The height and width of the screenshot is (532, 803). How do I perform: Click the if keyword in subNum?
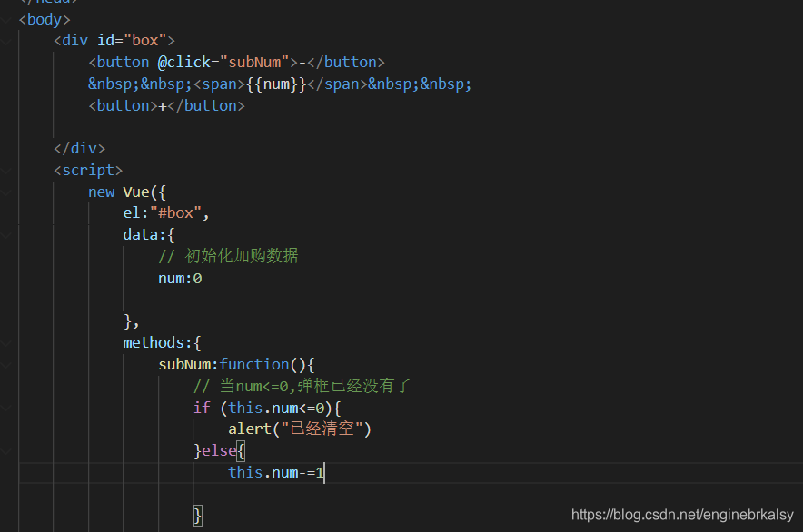click(202, 408)
